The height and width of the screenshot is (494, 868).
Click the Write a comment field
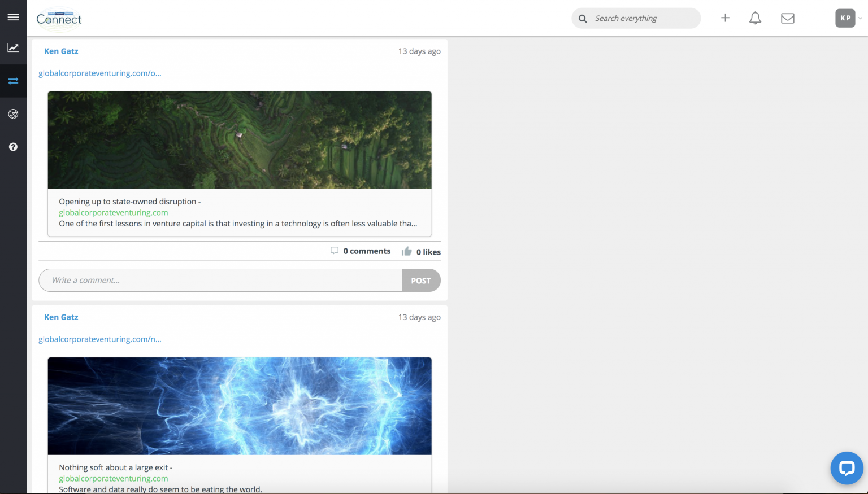220,281
